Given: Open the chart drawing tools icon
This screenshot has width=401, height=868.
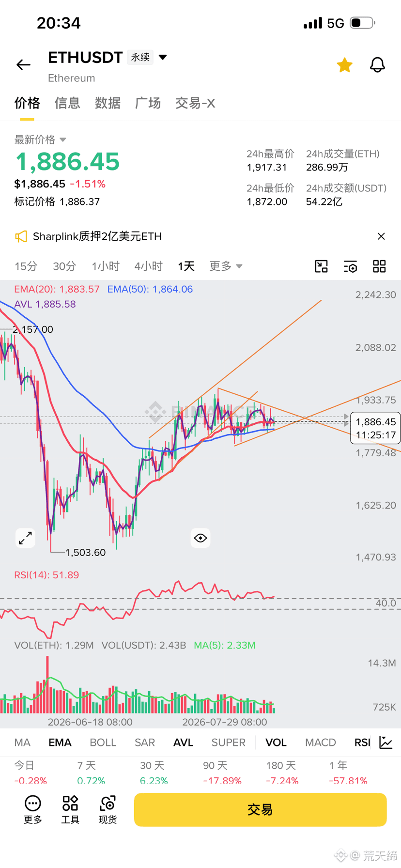Looking at the screenshot, I should [321, 266].
